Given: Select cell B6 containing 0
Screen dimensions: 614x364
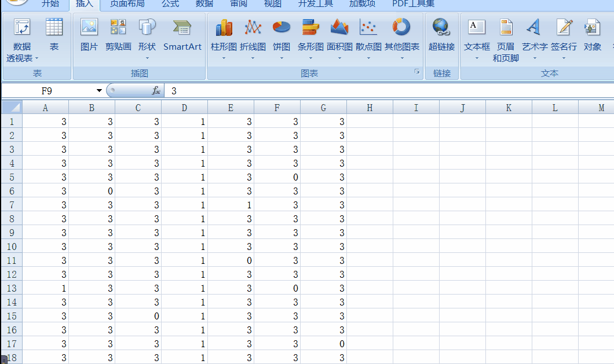Looking at the screenshot, I should pos(92,191).
